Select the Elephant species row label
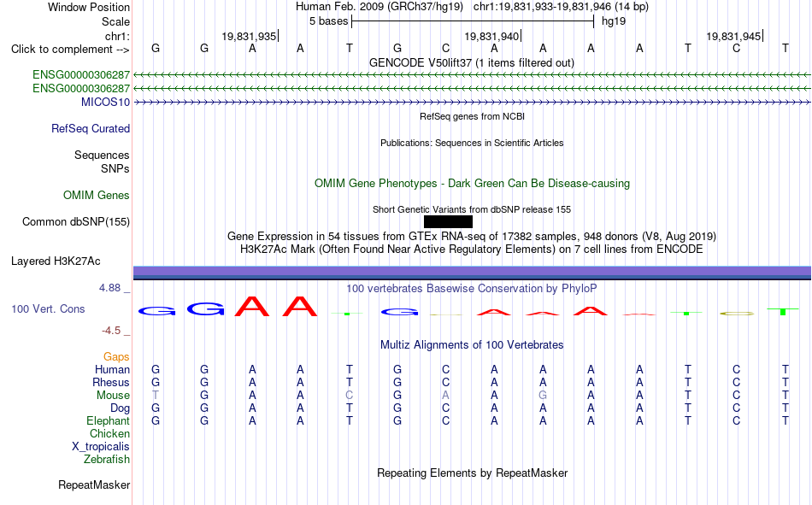 (109, 420)
